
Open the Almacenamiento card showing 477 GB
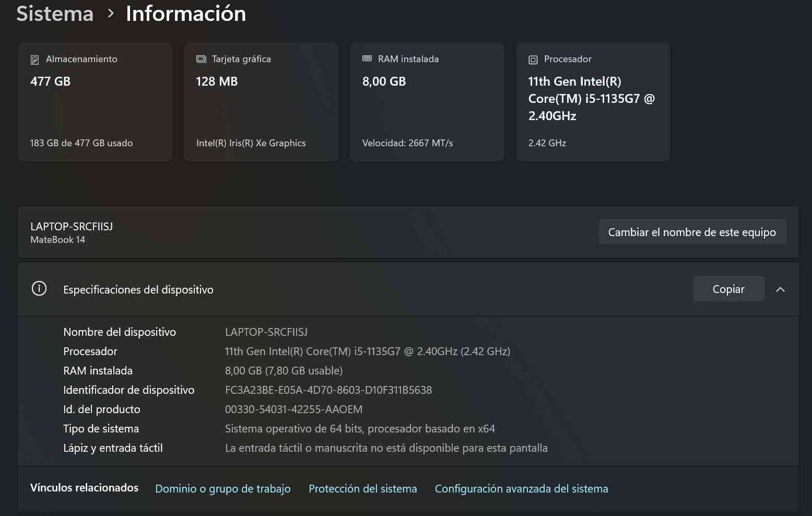[x=95, y=102]
